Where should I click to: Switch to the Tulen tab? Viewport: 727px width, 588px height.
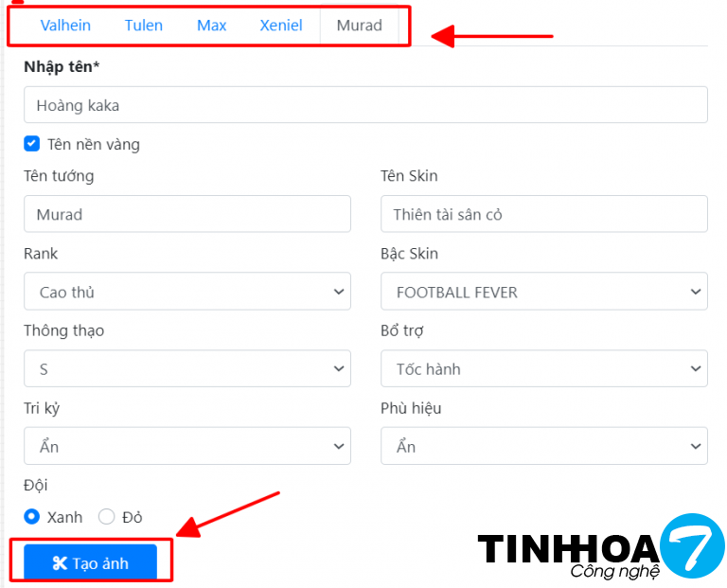(x=144, y=26)
